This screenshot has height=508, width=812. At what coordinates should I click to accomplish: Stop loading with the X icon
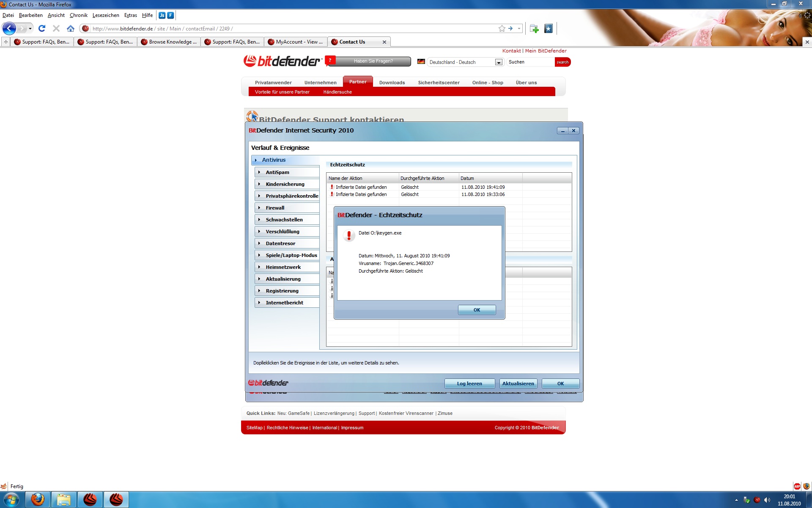tap(56, 28)
